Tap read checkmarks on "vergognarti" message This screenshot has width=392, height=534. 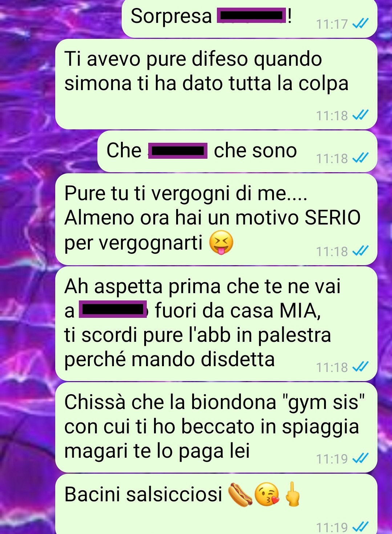(361, 251)
